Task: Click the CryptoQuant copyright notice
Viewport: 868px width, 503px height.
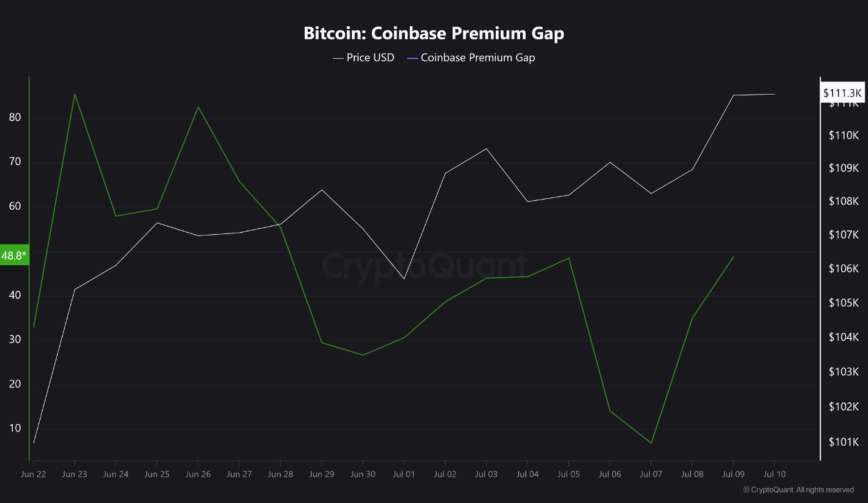Action: [798, 490]
